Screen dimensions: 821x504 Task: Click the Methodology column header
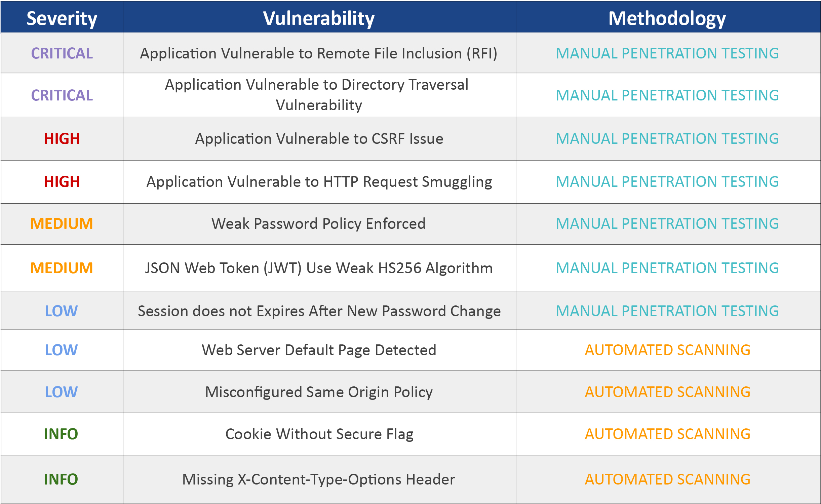[x=667, y=18]
